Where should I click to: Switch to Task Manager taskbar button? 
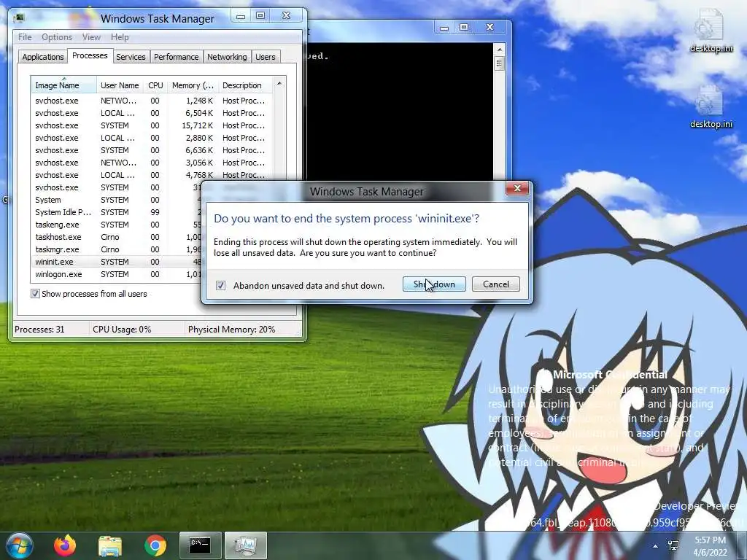click(x=245, y=545)
